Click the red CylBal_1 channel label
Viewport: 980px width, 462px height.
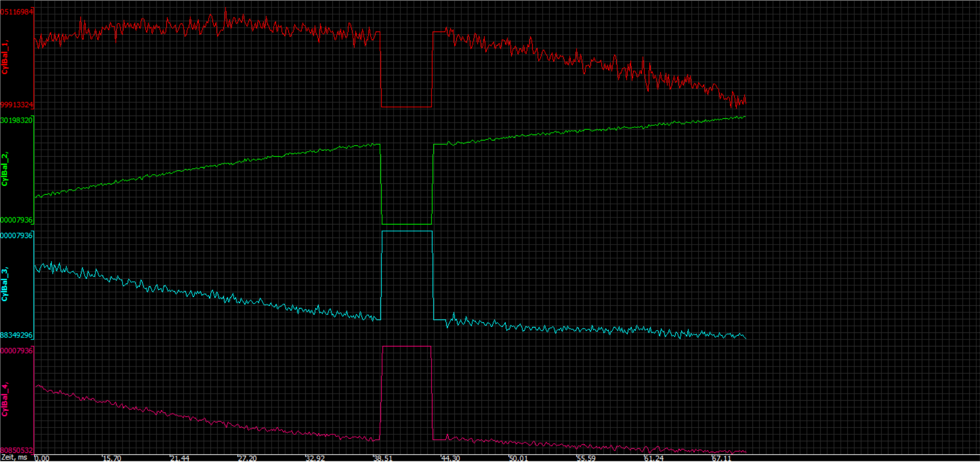pyautogui.click(x=5, y=57)
